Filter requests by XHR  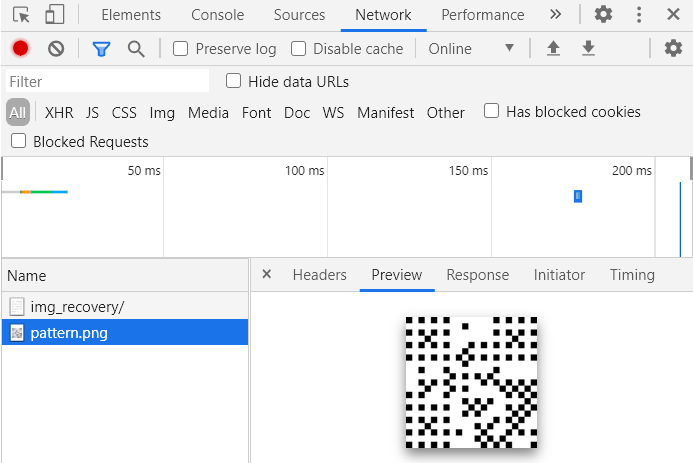point(59,113)
